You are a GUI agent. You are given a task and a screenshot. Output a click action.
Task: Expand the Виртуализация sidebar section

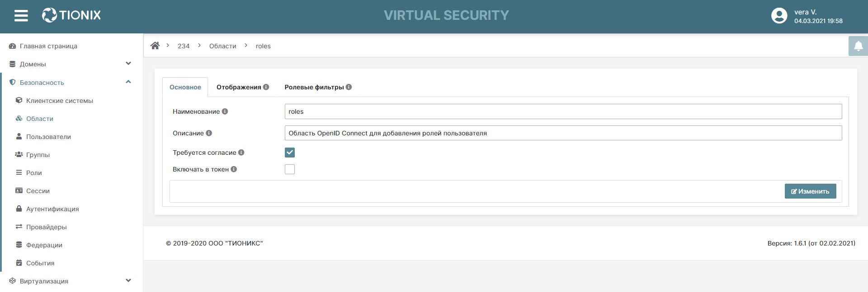[128, 281]
